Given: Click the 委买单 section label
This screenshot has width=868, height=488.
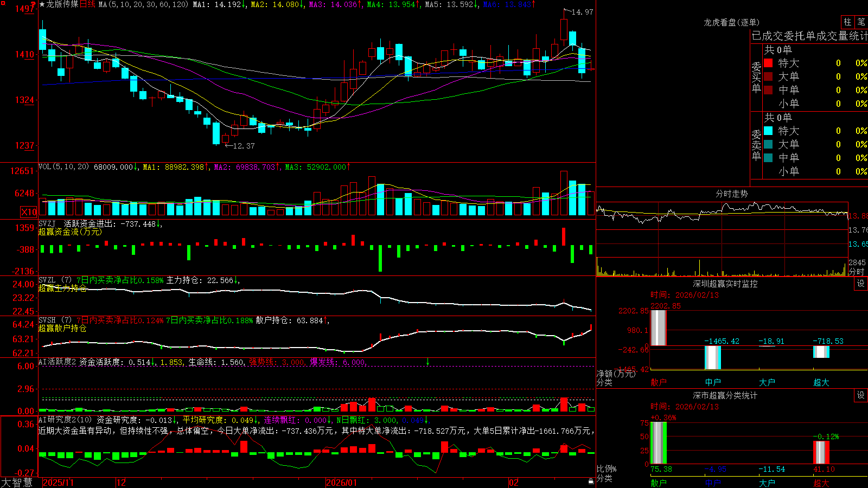Looking at the screenshot, I should (x=756, y=76).
